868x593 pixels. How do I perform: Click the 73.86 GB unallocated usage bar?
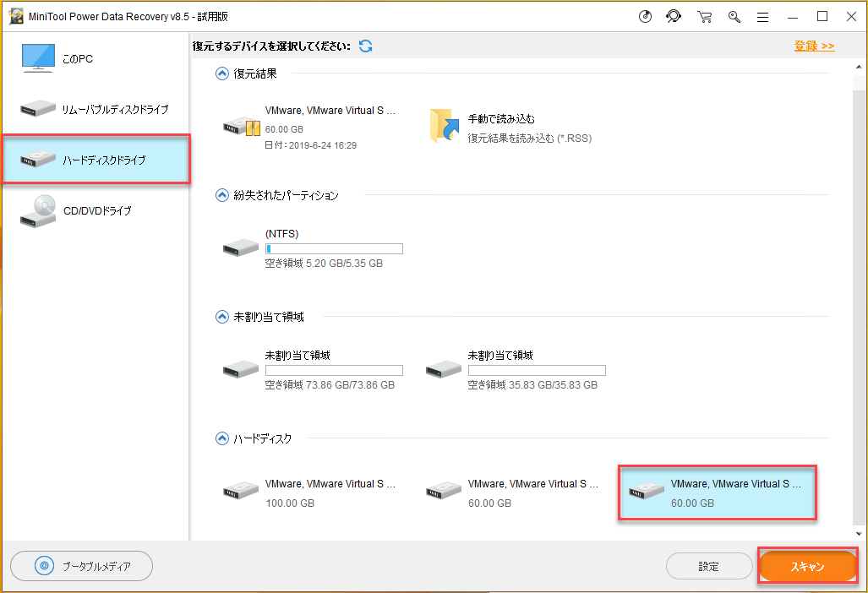(334, 371)
